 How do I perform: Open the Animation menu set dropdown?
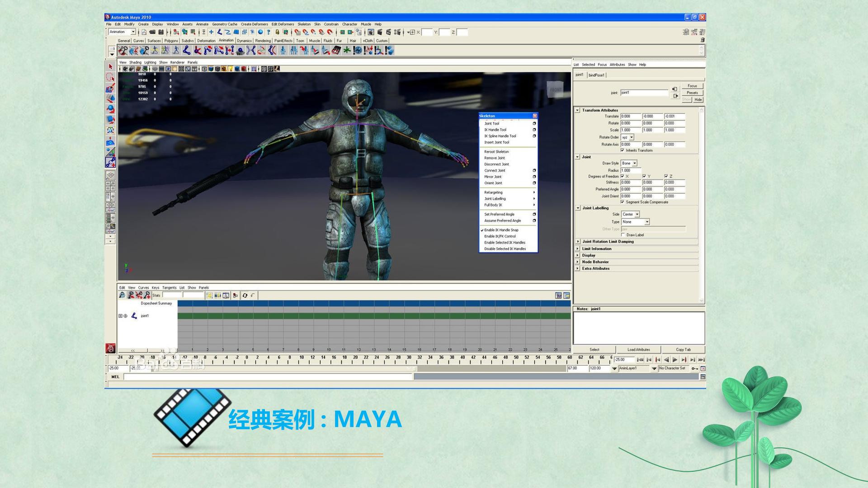[122, 32]
